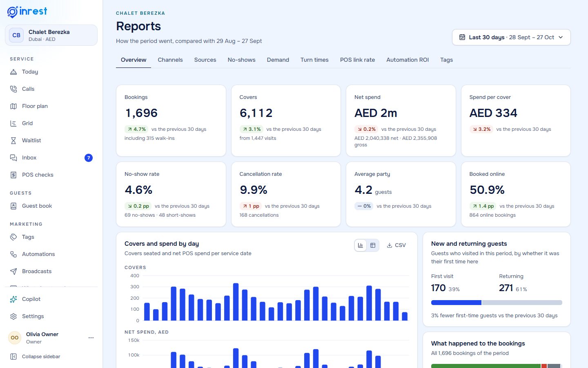Open Waitlist via the hourglass icon
The height and width of the screenshot is (368, 588).
(x=13, y=140)
